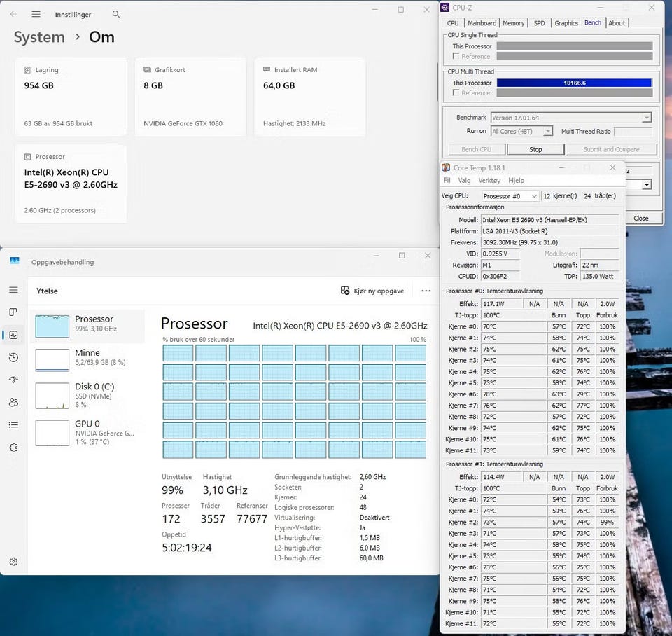Open the three-dot more options in Task Manager

(x=426, y=291)
